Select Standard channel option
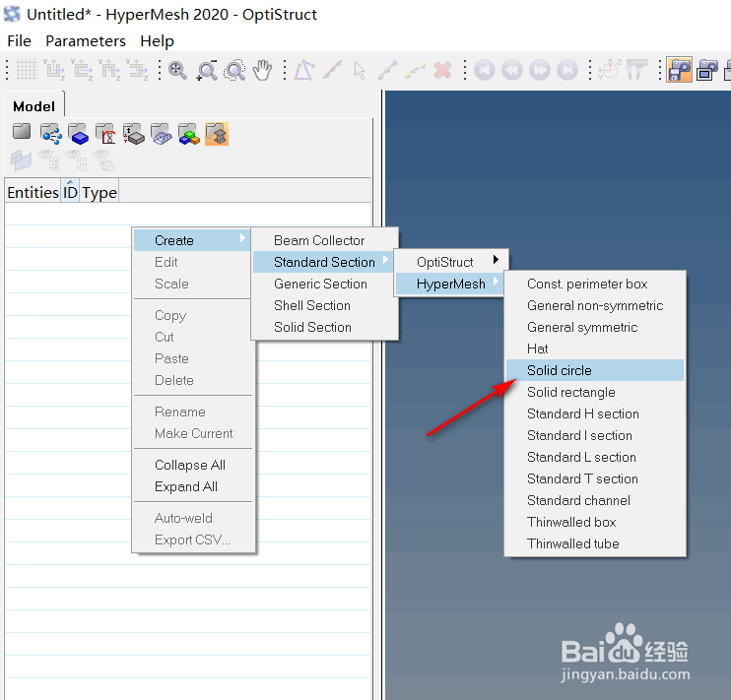This screenshot has width=731, height=700. 595,500
